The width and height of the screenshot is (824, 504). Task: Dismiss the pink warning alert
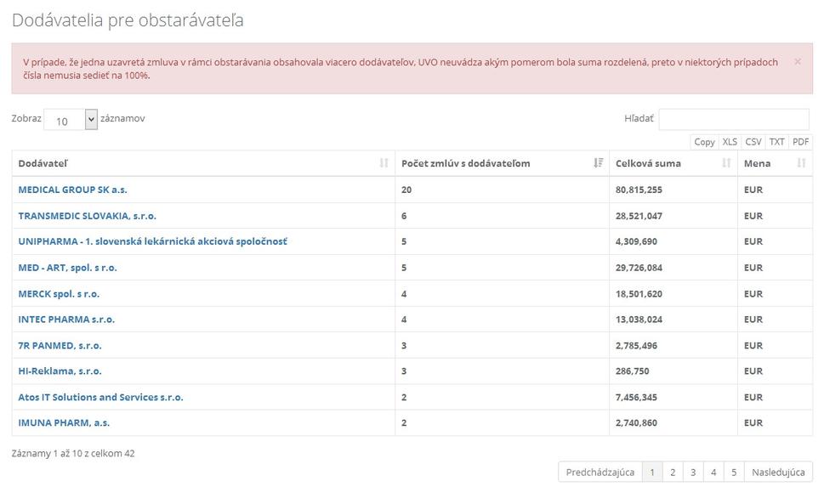click(797, 62)
